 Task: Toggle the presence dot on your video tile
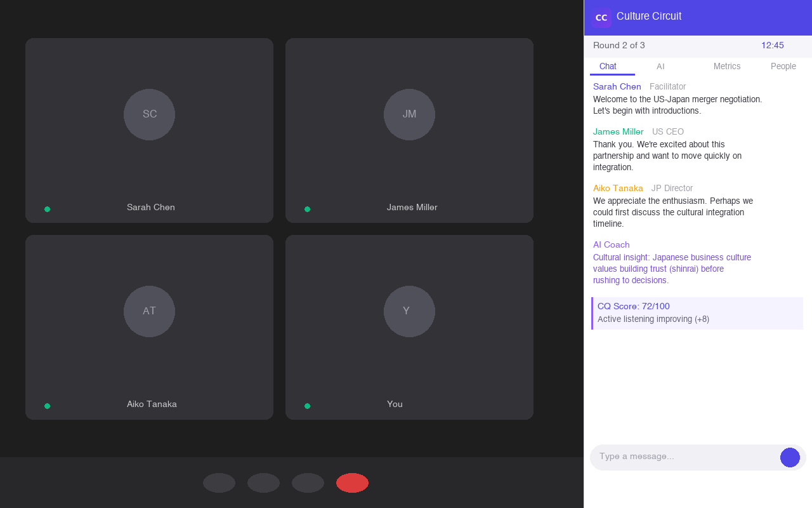(x=307, y=405)
